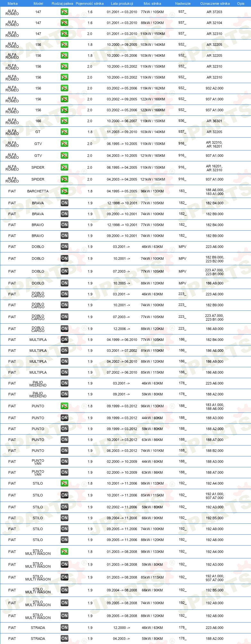Select the ON diesel icon for Brava 77kW / 105KM

(x=64, y=203)
